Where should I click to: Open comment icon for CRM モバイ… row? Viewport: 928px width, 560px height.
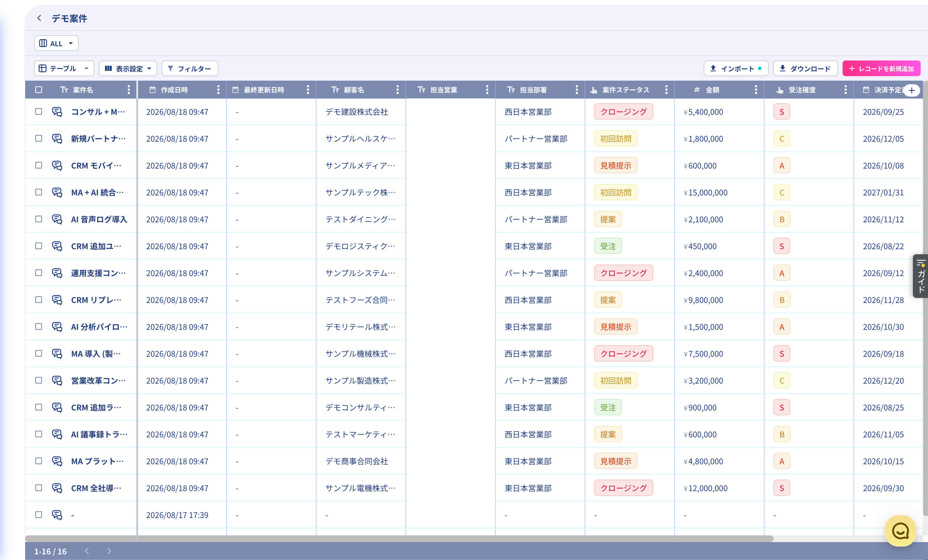coord(57,165)
